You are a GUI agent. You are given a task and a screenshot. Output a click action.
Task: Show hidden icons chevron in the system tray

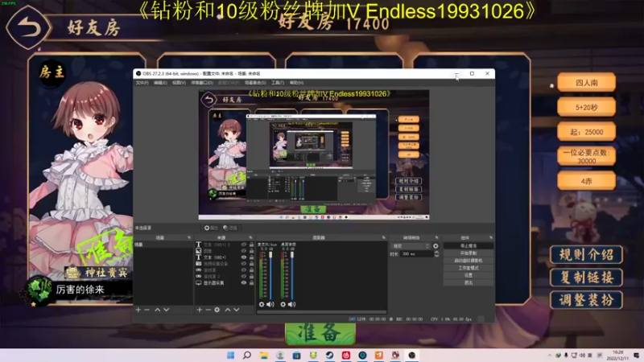[x=550, y=355]
